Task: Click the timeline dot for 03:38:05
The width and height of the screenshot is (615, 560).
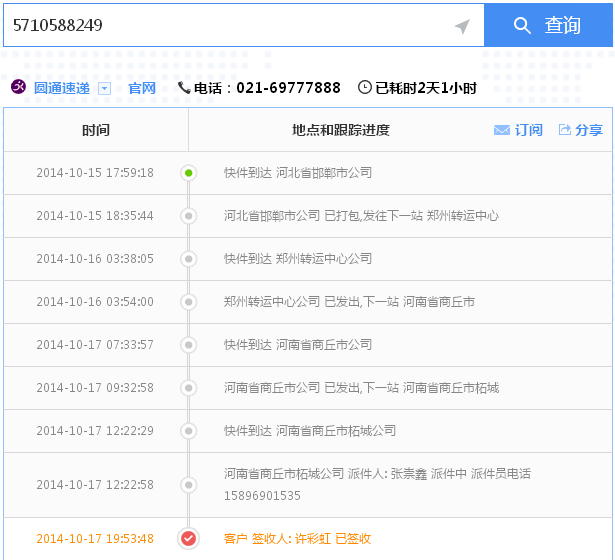Action: pyautogui.click(x=189, y=259)
